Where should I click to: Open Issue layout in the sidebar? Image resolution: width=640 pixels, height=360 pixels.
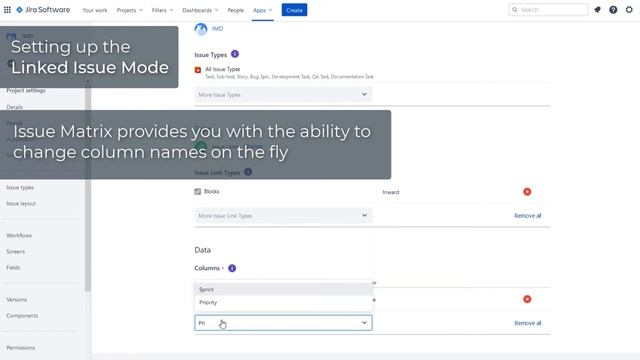(21, 203)
